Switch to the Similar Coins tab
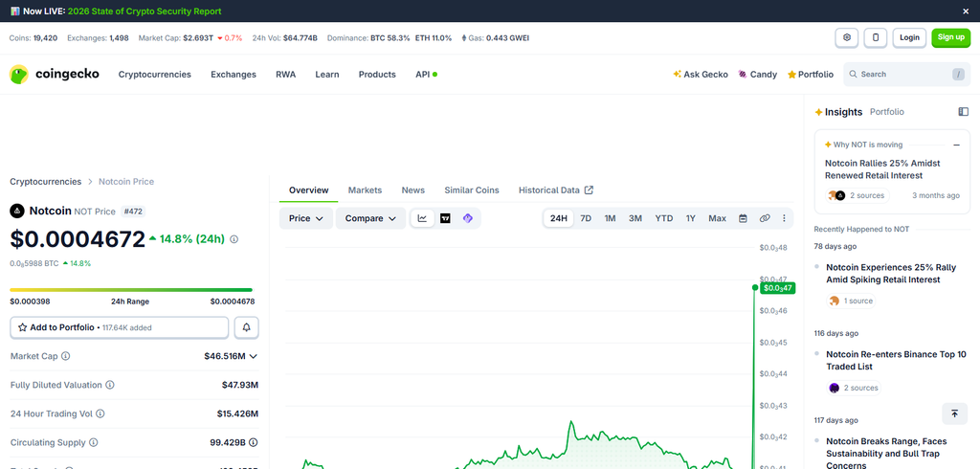The width and height of the screenshot is (980, 469). pos(472,190)
